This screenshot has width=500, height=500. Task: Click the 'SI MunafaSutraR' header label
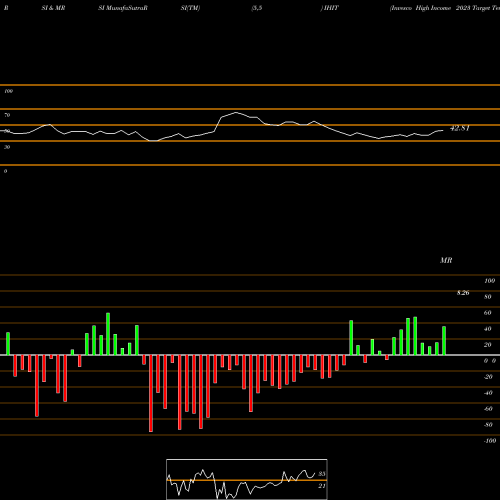[x=123, y=8]
